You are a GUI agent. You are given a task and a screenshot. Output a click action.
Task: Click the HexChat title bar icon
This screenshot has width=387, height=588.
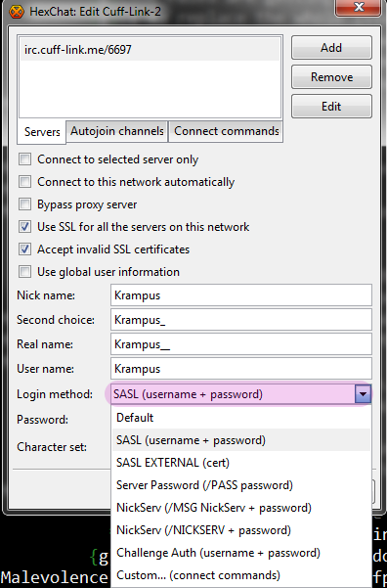pyautogui.click(x=17, y=11)
